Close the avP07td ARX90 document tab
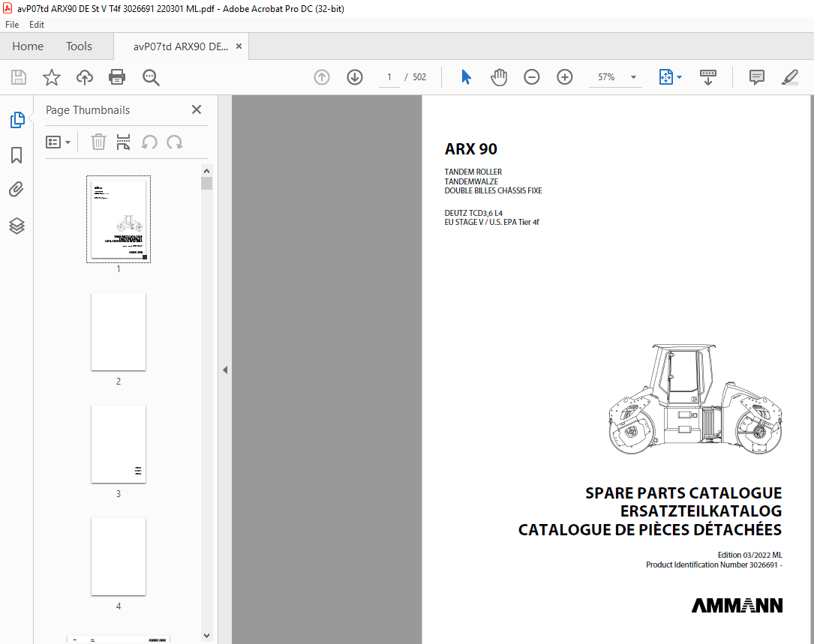This screenshot has width=814, height=644. pyautogui.click(x=239, y=46)
